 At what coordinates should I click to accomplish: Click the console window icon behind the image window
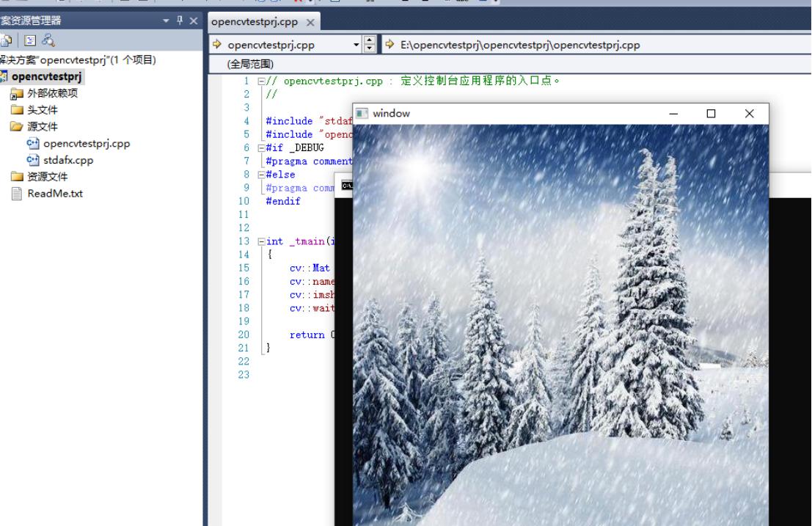[x=346, y=186]
